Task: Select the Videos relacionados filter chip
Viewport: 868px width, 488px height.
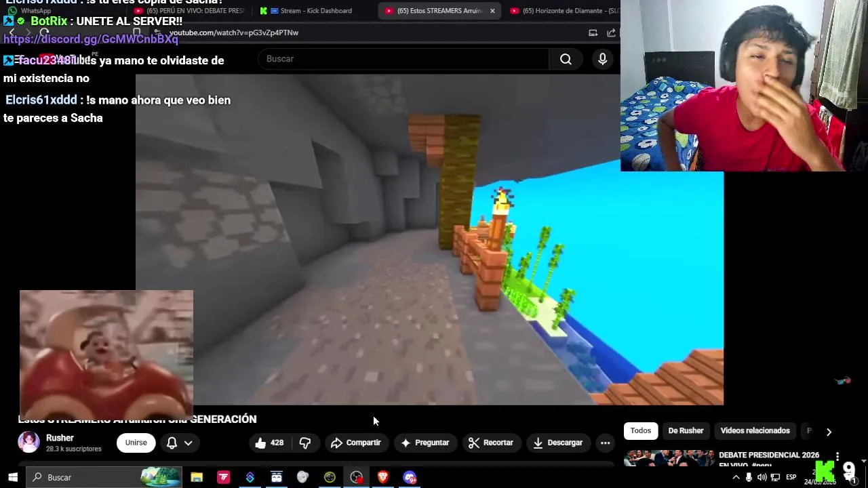Action: tap(755, 430)
